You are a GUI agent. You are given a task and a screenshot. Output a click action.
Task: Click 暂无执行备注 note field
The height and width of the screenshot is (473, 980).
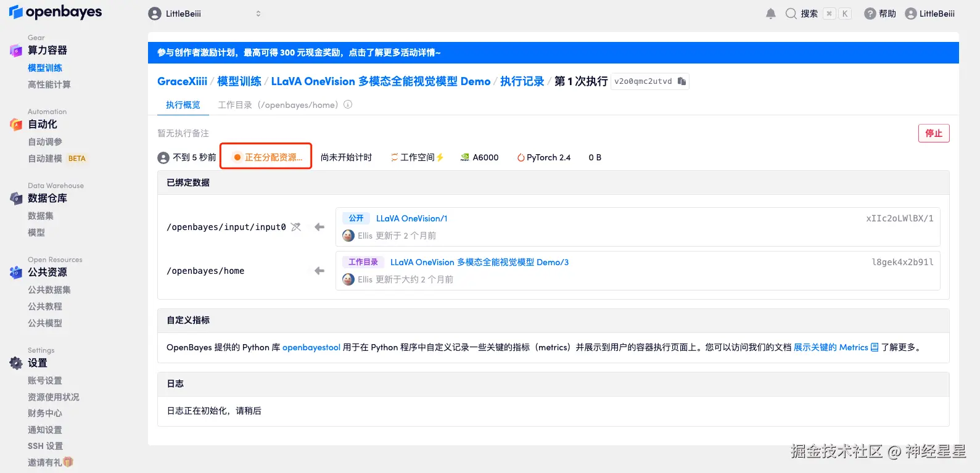click(x=183, y=133)
